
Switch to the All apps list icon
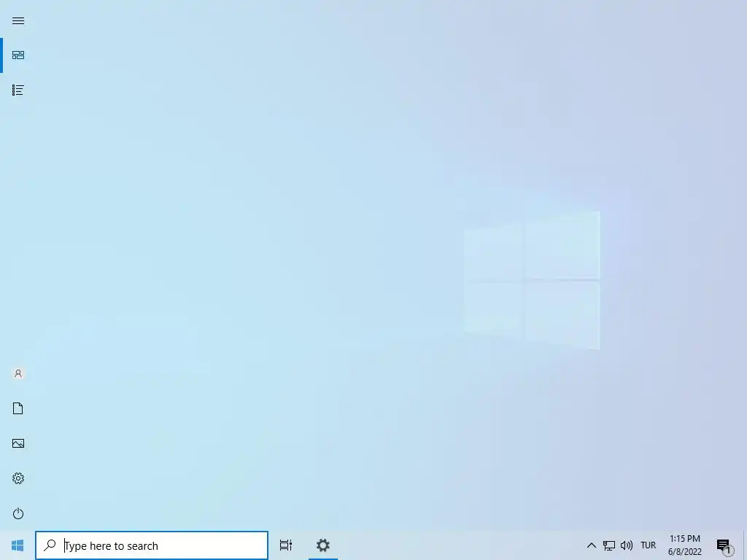click(18, 90)
